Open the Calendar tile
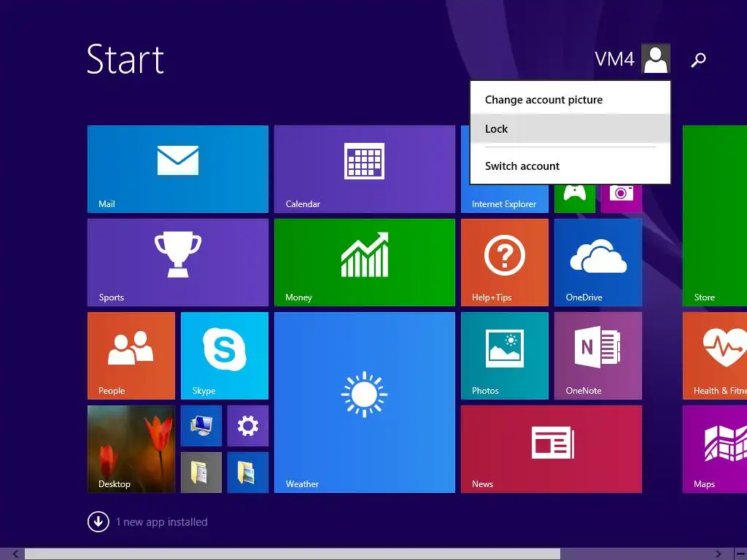 click(x=365, y=169)
